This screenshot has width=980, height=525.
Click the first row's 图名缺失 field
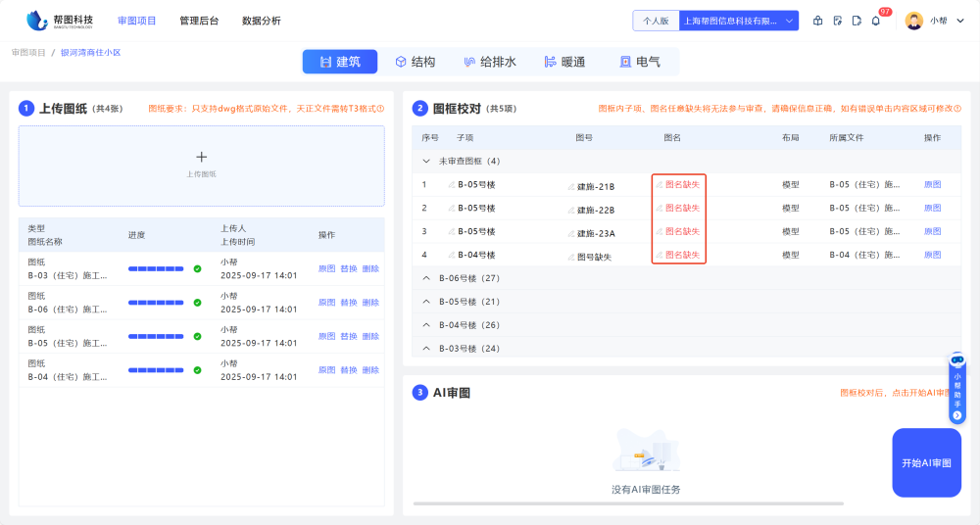click(x=682, y=184)
